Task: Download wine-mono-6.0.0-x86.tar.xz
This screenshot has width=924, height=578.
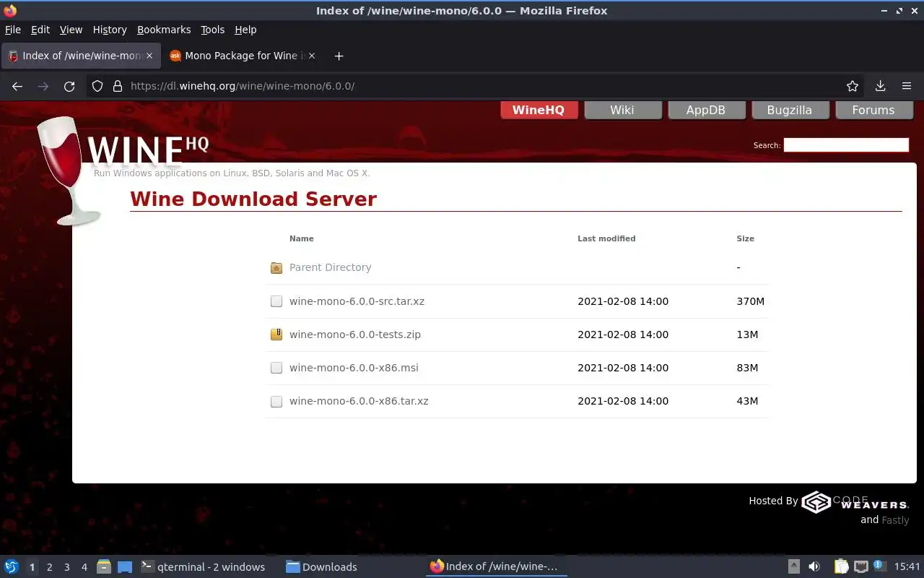Action: click(x=359, y=401)
